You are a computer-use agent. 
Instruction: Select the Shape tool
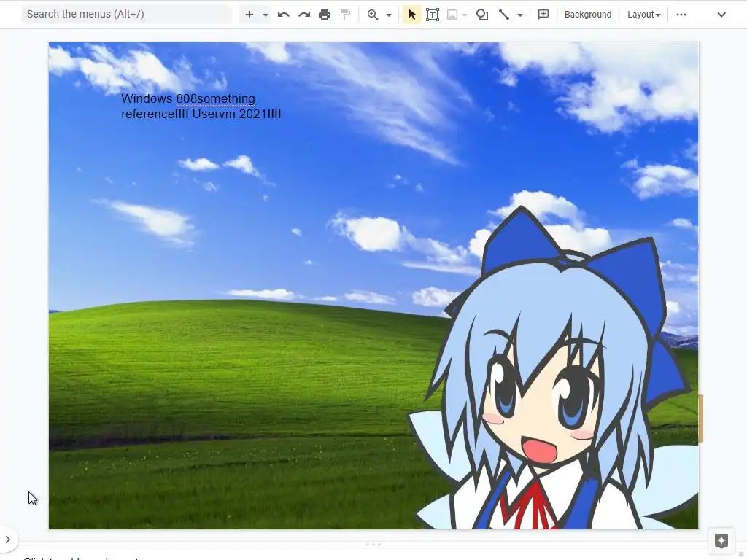[x=482, y=15]
